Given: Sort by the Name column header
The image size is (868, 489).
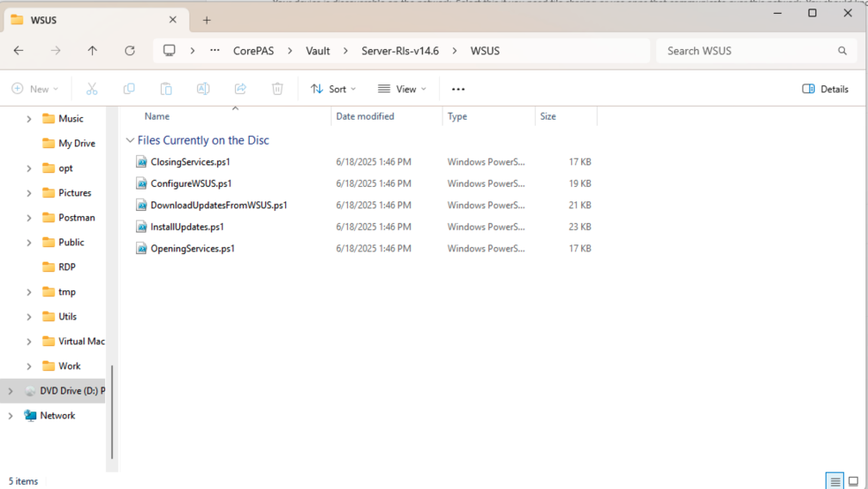Looking at the screenshot, I should coord(158,117).
